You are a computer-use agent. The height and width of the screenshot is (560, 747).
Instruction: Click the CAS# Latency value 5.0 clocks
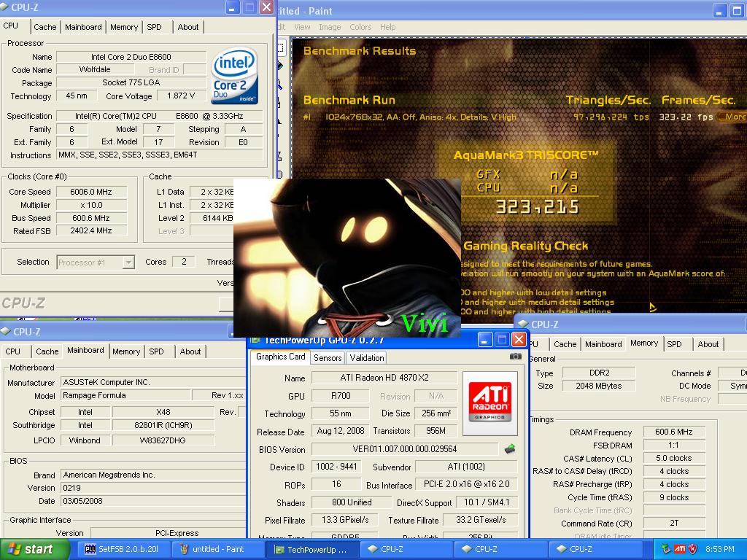click(673, 458)
